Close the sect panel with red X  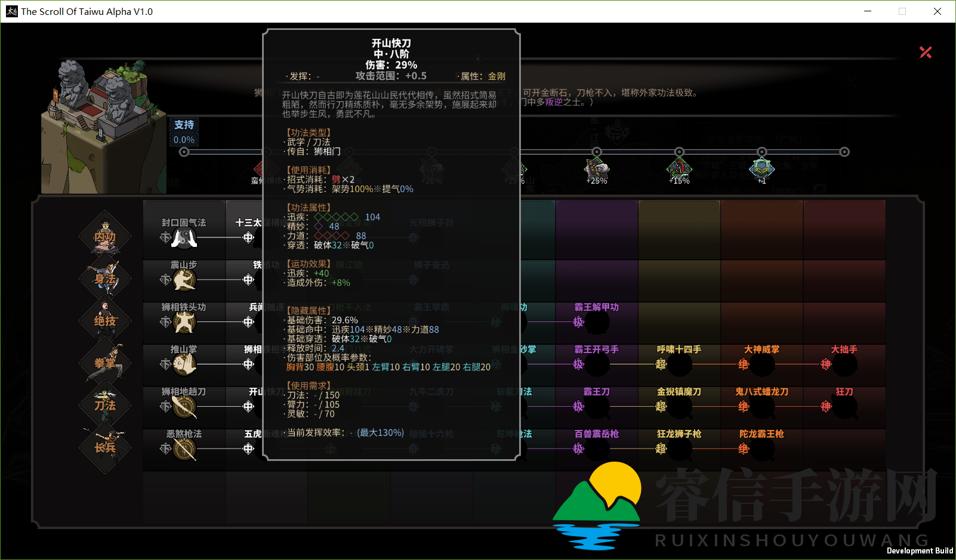[x=926, y=52]
